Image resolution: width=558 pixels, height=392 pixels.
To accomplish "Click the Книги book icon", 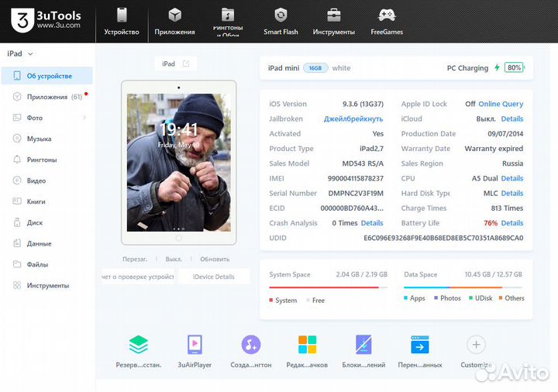I will [17, 201].
